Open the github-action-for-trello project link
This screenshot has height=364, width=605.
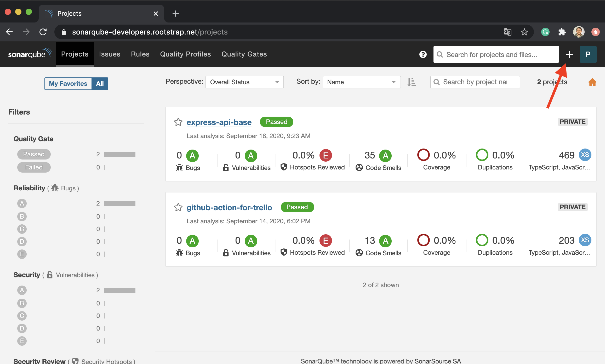coord(229,207)
